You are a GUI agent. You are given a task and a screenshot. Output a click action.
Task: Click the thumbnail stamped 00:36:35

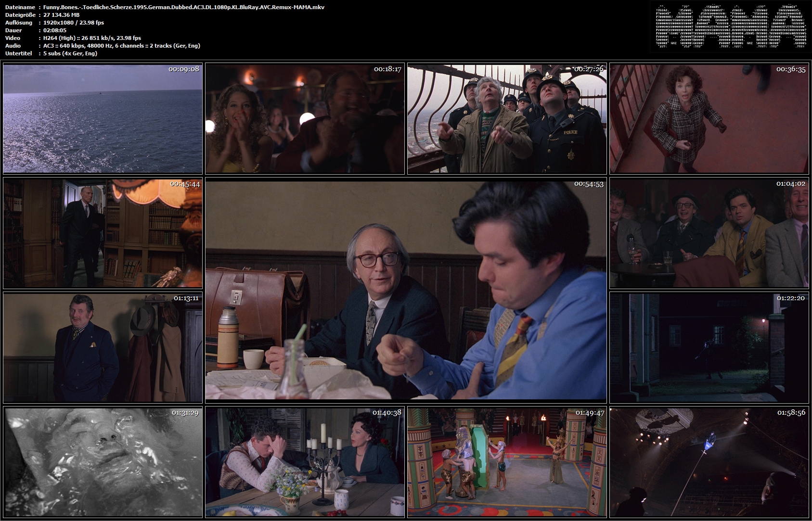click(x=709, y=118)
